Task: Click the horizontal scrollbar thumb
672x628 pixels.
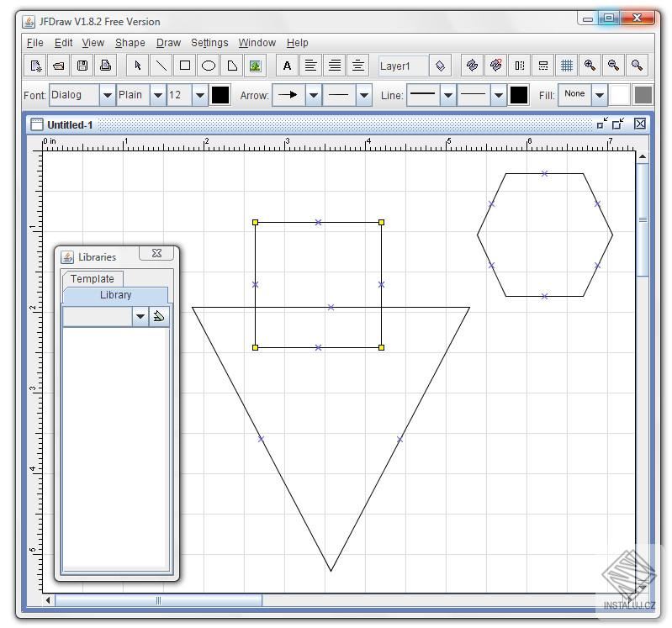Action: click(x=158, y=600)
